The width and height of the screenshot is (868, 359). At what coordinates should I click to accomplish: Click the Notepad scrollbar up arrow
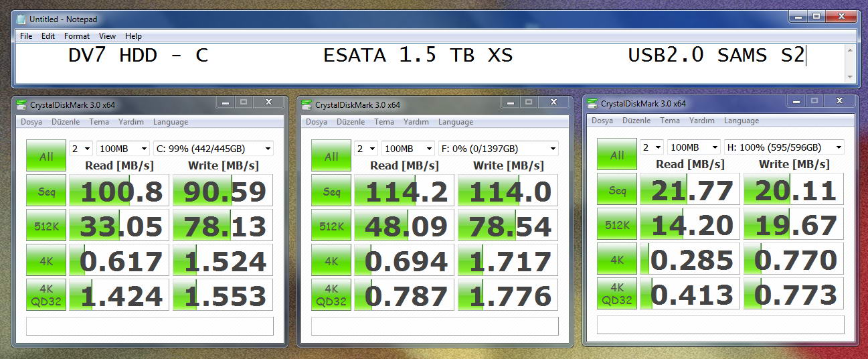[x=851, y=50]
